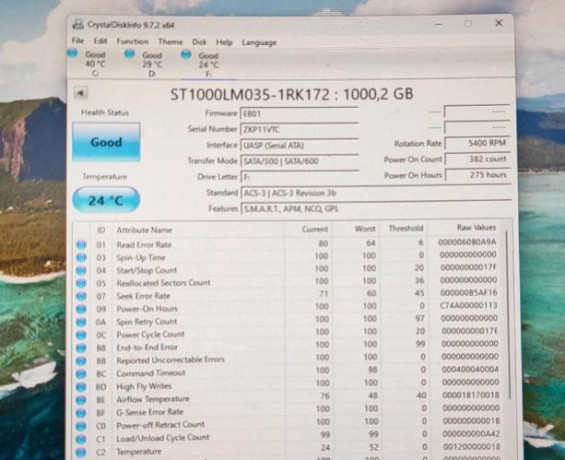Click the Raw Values column header
This screenshot has width=565, height=460.
[476, 228]
